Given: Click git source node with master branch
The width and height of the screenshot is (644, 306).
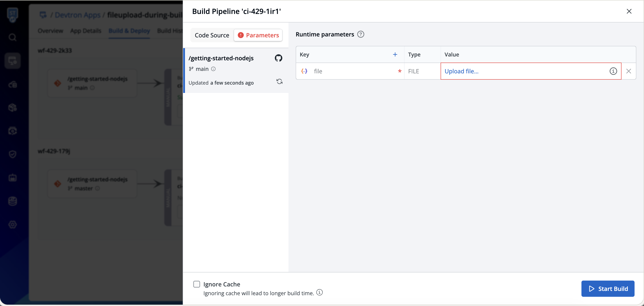Looking at the screenshot, I should (92, 184).
